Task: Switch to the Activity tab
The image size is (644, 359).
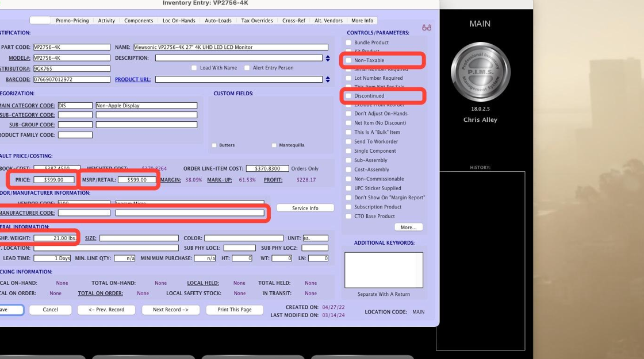Action: click(106, 21)
